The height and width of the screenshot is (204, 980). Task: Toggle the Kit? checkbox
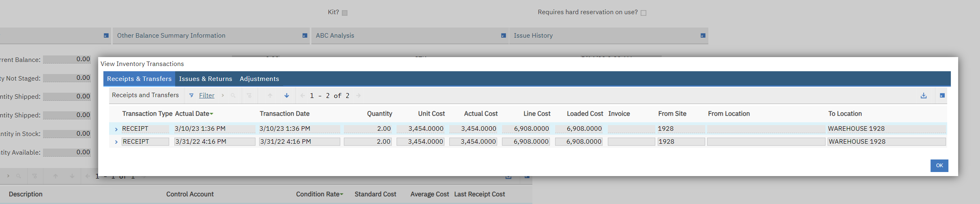click(x=345, y=13)
